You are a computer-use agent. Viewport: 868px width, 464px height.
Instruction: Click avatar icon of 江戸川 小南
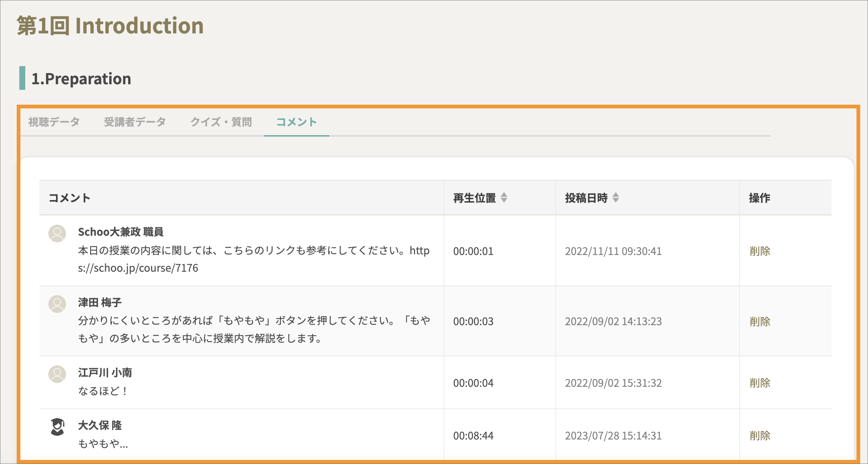click(x=57, y=374)
